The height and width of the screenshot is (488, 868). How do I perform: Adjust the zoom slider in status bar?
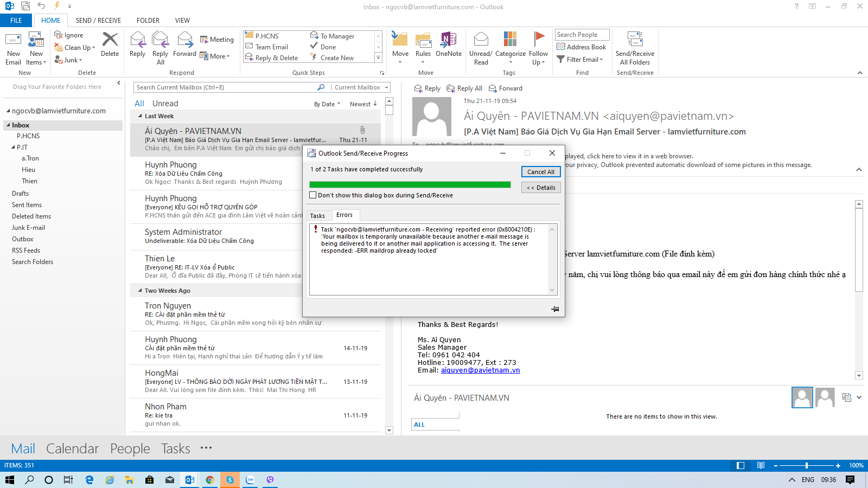pos(807,465)
